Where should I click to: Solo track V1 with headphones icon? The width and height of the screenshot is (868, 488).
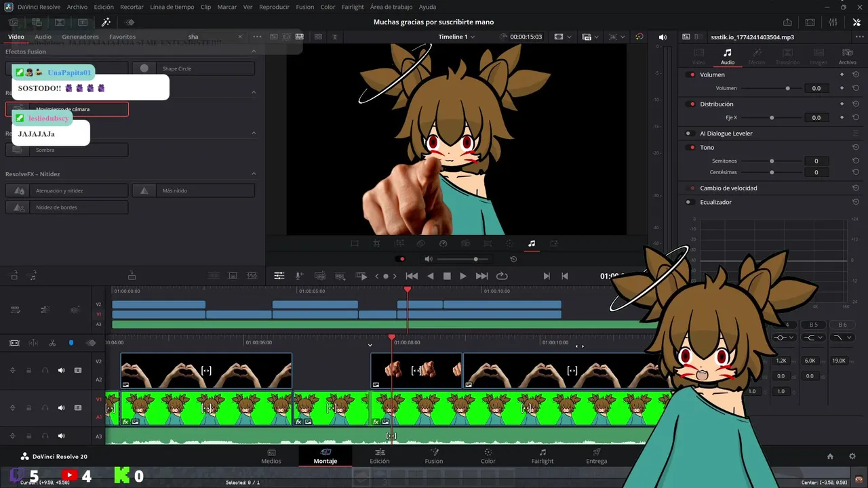[x=45, y=408]
